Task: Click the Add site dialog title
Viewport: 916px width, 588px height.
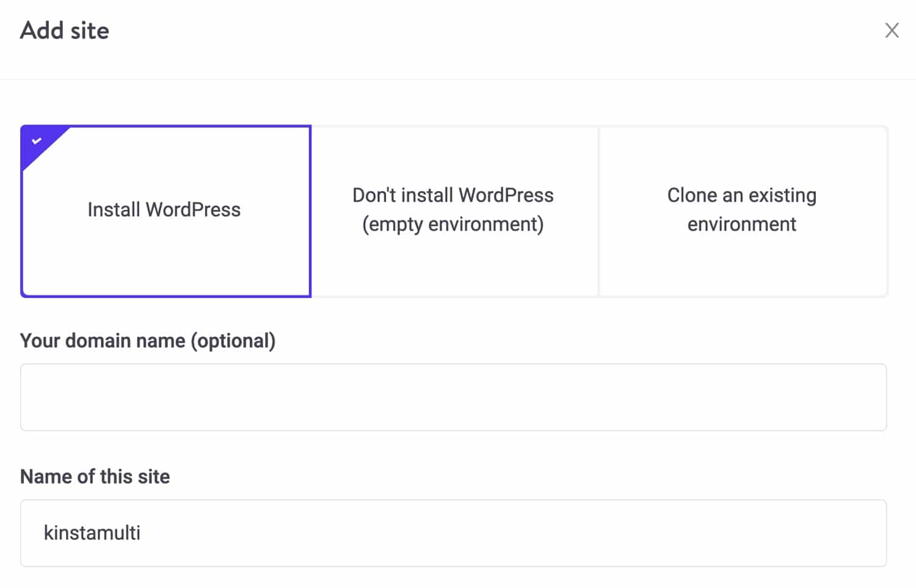Action: [x=65, y=30]
